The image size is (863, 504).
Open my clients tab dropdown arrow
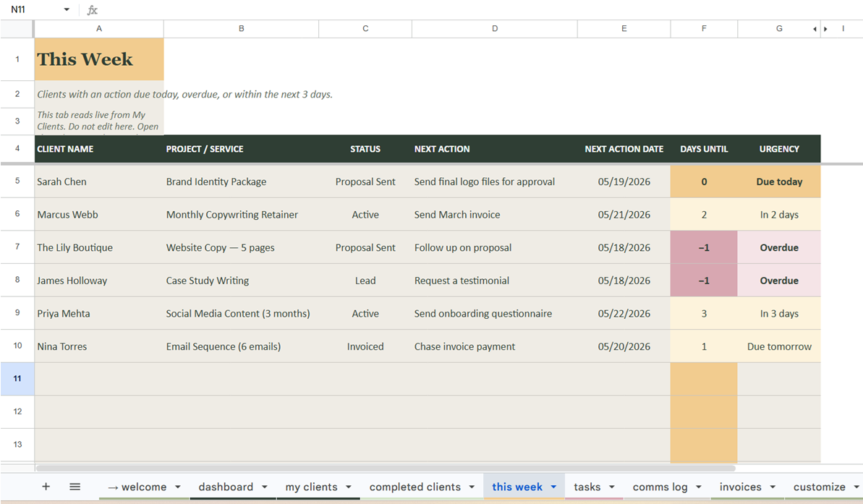tap(349, 487)
